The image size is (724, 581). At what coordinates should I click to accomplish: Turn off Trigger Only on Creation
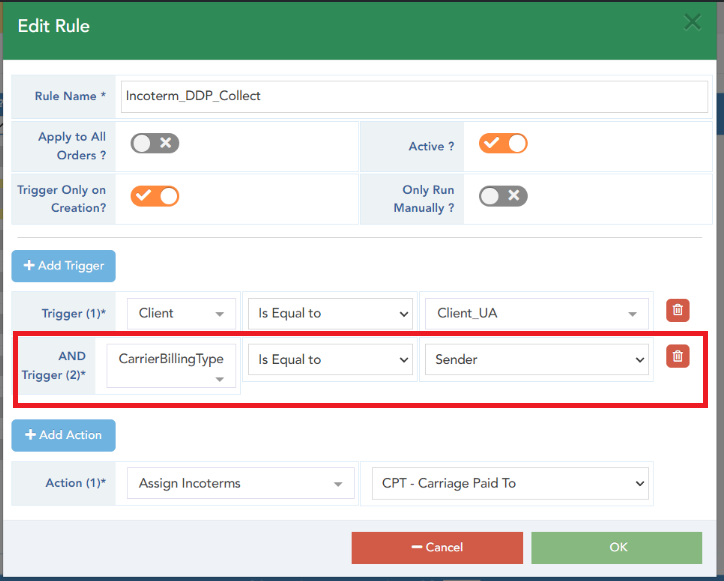[x=155, y=196]
